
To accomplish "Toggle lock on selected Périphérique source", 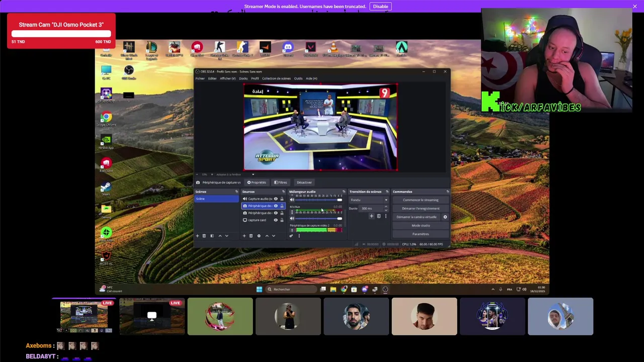I will click(282, 206).
